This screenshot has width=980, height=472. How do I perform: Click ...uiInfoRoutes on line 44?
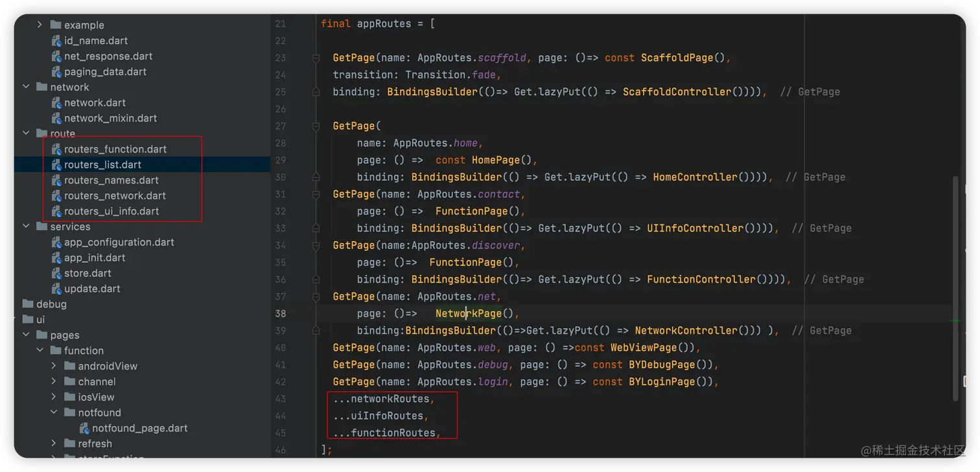379,416
